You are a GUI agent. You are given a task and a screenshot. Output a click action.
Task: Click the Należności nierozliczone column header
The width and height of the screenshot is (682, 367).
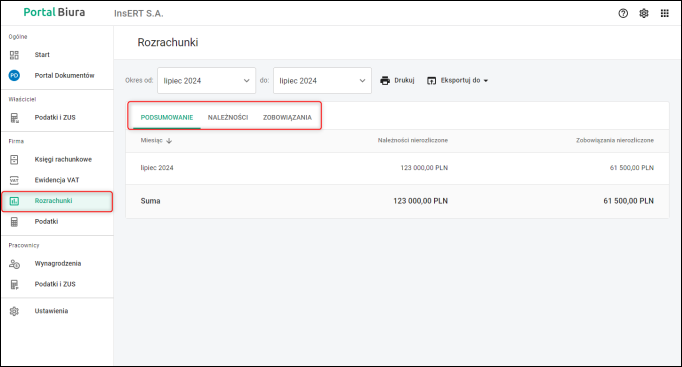click(x=412, y=140)
